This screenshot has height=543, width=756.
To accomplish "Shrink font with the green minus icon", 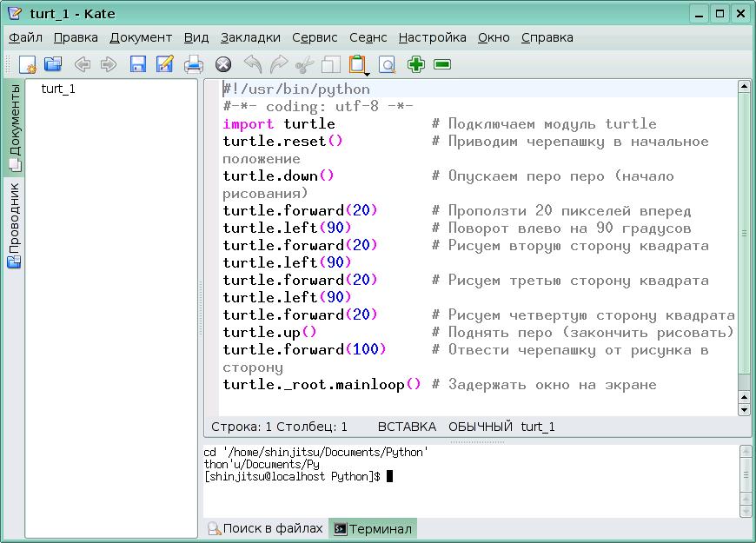I will pos(442,64).
